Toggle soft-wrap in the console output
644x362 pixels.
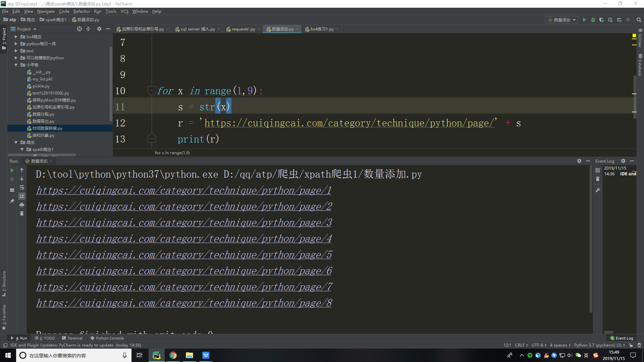pos(22,188)
